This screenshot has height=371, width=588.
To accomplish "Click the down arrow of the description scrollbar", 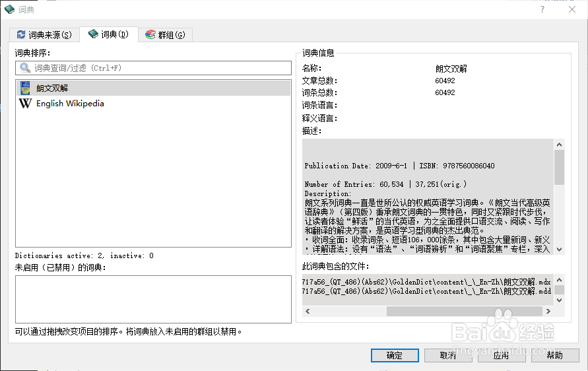I will pyautogui.click(x=559, y=250).
